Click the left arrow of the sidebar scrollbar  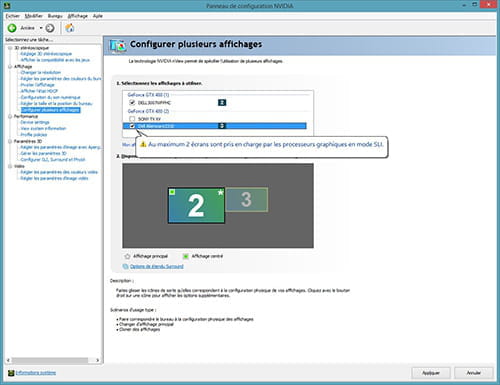click(x=9, y=360)
